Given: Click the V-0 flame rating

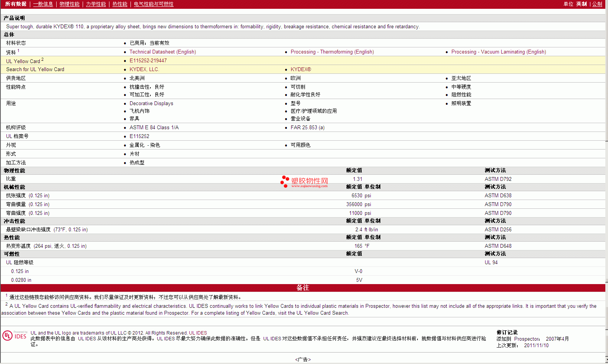Looking at the screenshot, I should click(x=358, y=271).
